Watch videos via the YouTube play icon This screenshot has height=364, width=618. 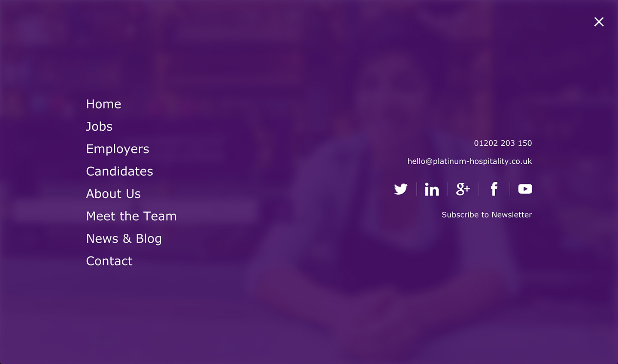click(525, 189)
